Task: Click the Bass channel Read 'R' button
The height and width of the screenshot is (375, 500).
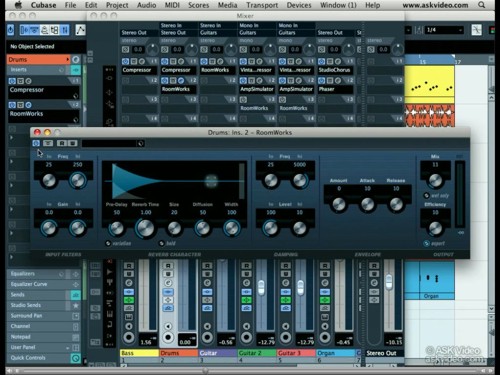Action: tap(129, 266)
